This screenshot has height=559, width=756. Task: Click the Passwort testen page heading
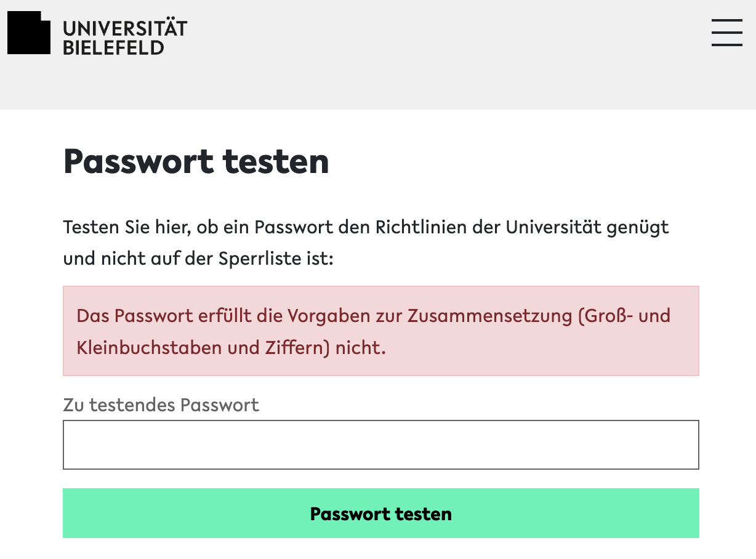coord(196,162)
